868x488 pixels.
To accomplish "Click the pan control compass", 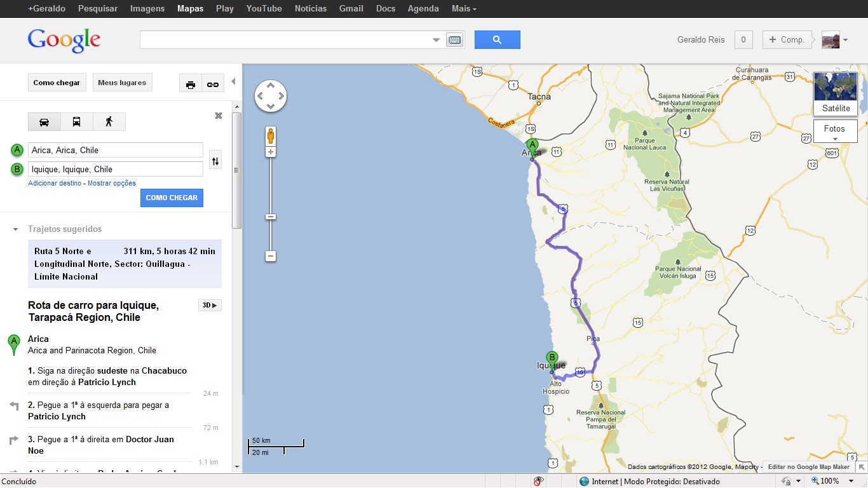I will point(271,96).
